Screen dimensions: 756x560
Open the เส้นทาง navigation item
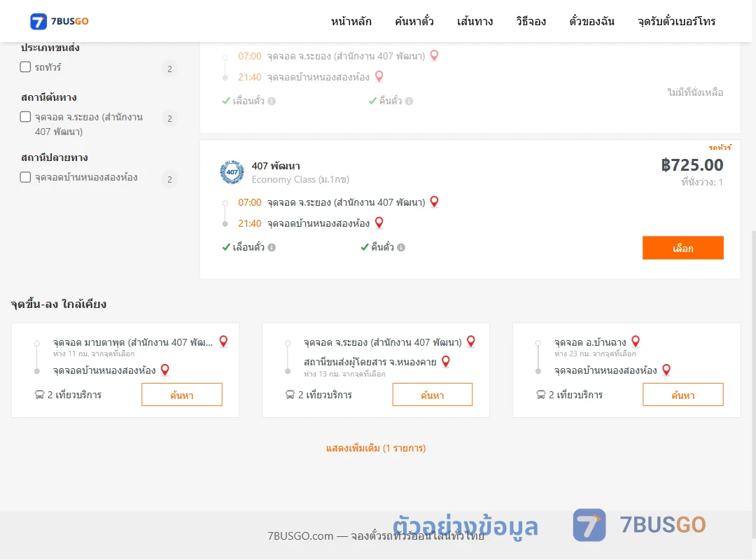click(x=475, y=21)
